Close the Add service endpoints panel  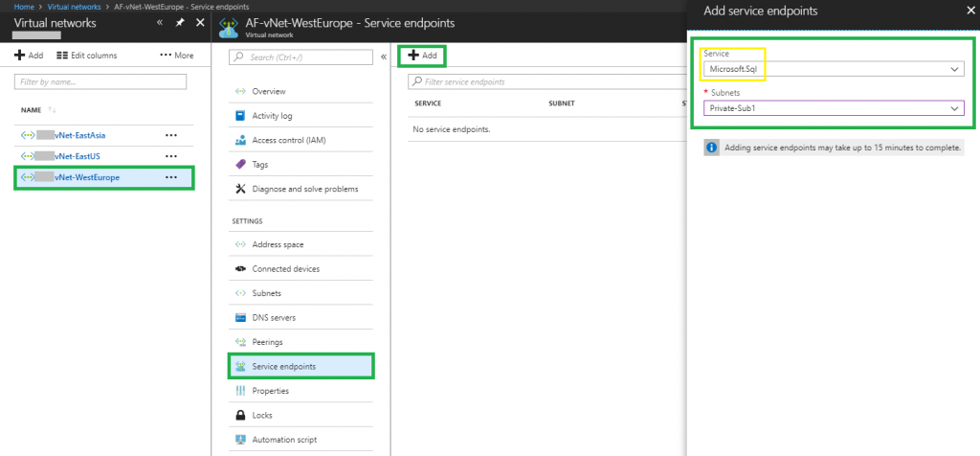971,11
